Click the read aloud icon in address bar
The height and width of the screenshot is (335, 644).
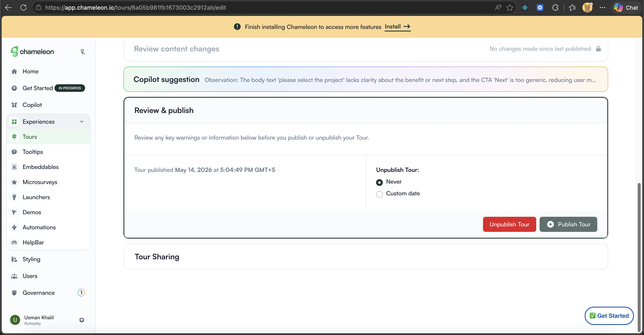click(x=498, y=8)
